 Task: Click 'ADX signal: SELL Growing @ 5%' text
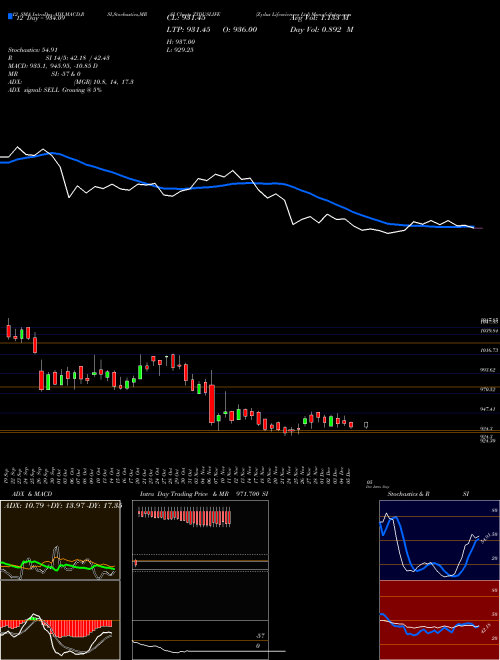[x=55, y=90]
